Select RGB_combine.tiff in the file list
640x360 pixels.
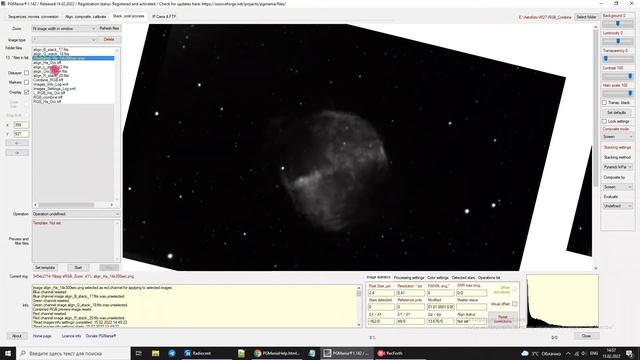[x=48, y=98]
